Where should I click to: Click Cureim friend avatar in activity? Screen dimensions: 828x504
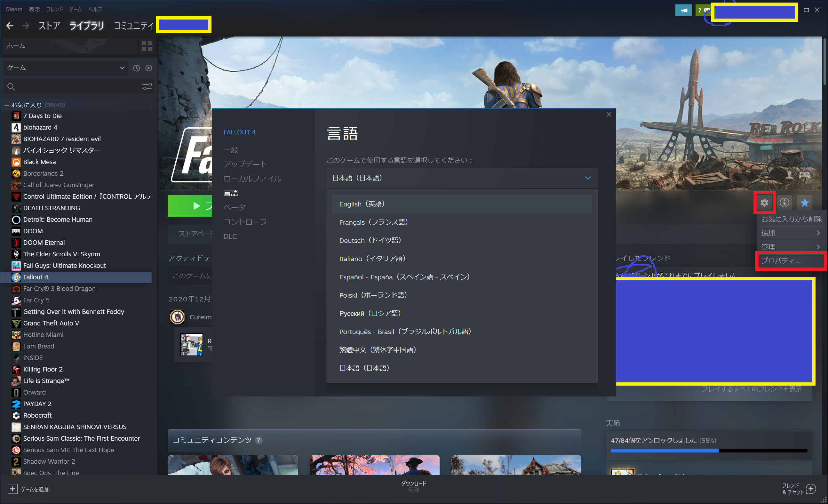pos(177,317)
